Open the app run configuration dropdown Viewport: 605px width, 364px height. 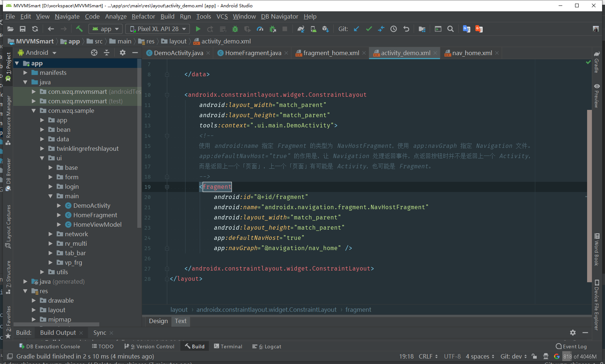click(106, 29)
